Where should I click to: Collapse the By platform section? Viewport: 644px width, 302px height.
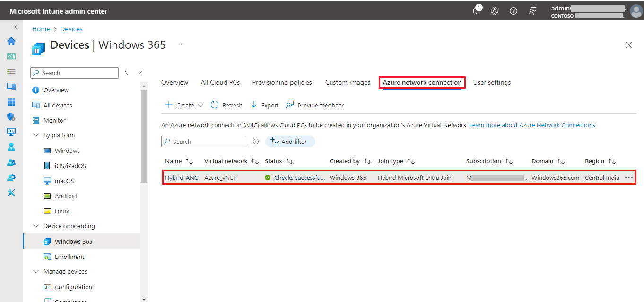(x=36, y=135)
